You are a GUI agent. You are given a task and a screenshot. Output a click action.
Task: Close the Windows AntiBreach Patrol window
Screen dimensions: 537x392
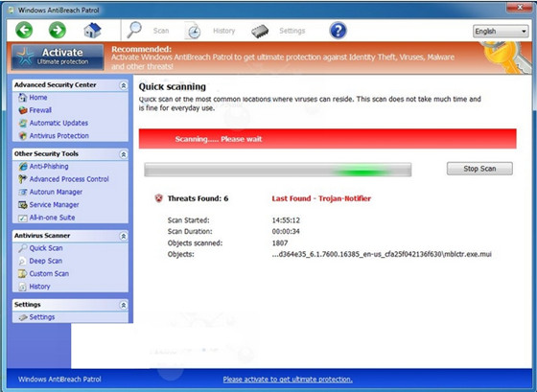coord(519,7)
